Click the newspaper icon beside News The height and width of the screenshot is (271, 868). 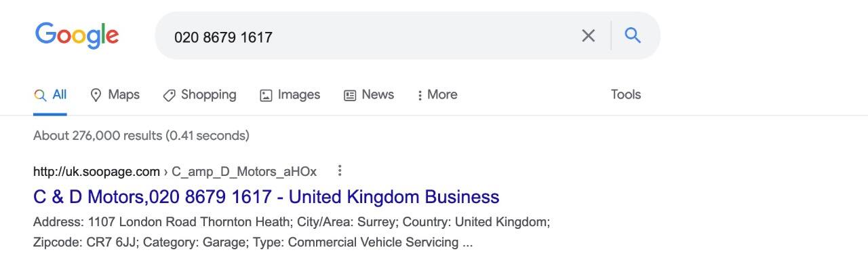pyautogui.click(x=350, y=96)
